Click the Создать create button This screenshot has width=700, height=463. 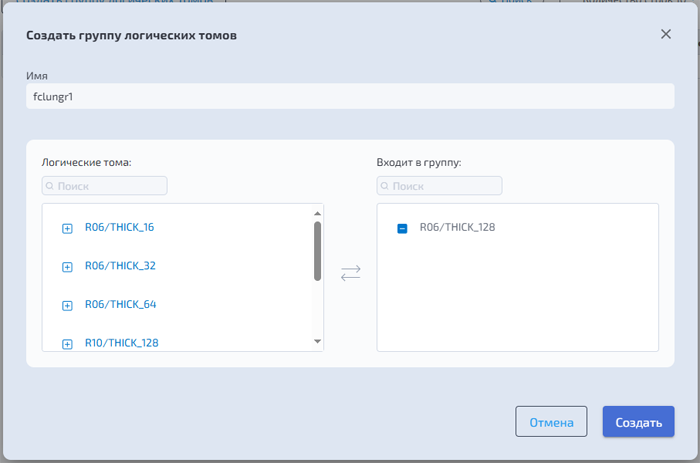coord(638,421)
